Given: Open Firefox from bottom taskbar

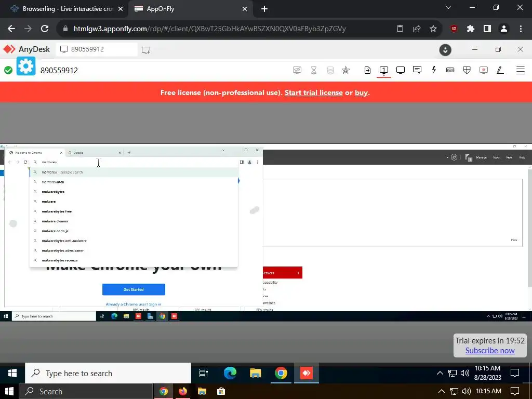Looking at the screenshot, I should pyautogui.click(x=182, y=391).
